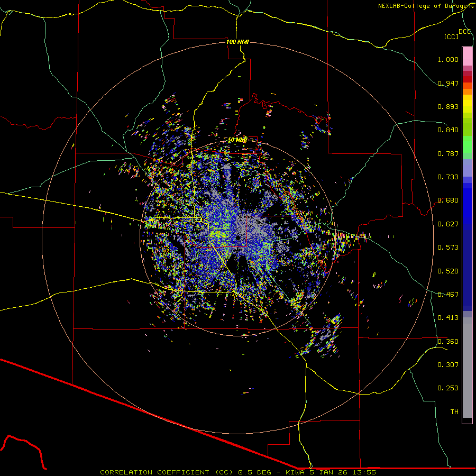This screenshot has width=476, height=476.
Task: Click the [CC] legend title
Action: 451,36
